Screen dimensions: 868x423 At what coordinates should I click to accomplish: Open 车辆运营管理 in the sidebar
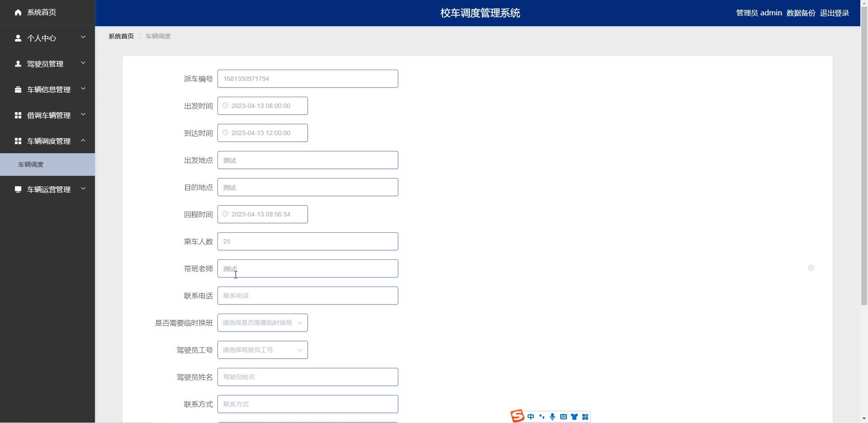(x=47, y=189)
